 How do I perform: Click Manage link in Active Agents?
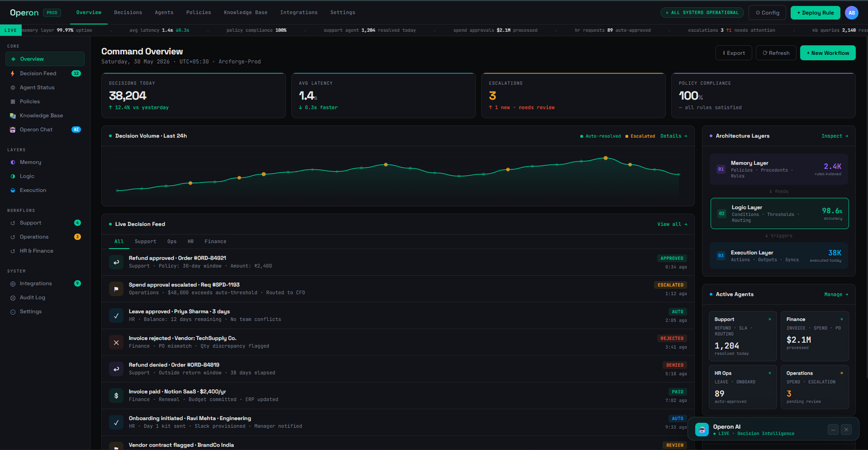pos(837,295)
